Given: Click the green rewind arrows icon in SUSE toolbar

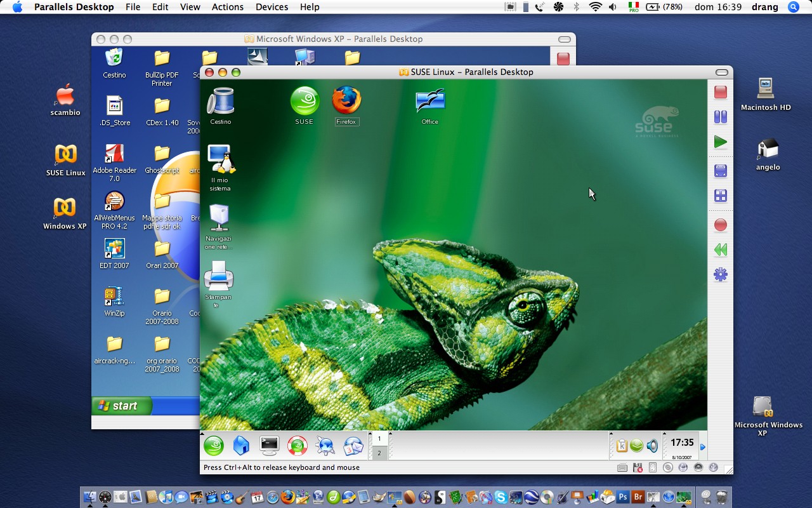Looking at the screenshot, I should tap(720, 250).
